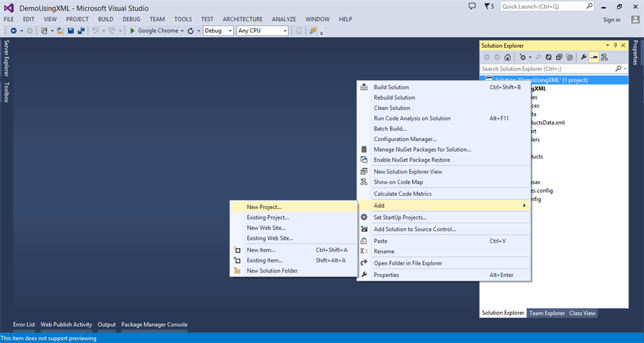
Task: Open the Google Chrome browser target dropdown arrow
Action: [182, 31]
